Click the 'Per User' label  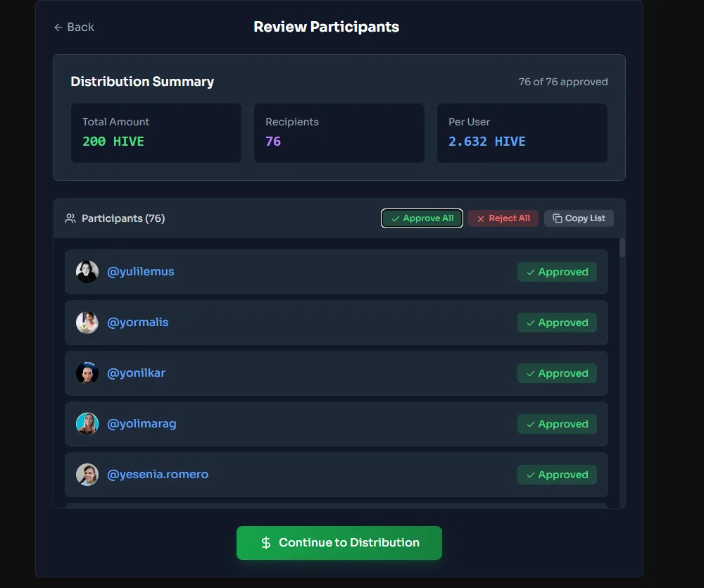[469, 122]
